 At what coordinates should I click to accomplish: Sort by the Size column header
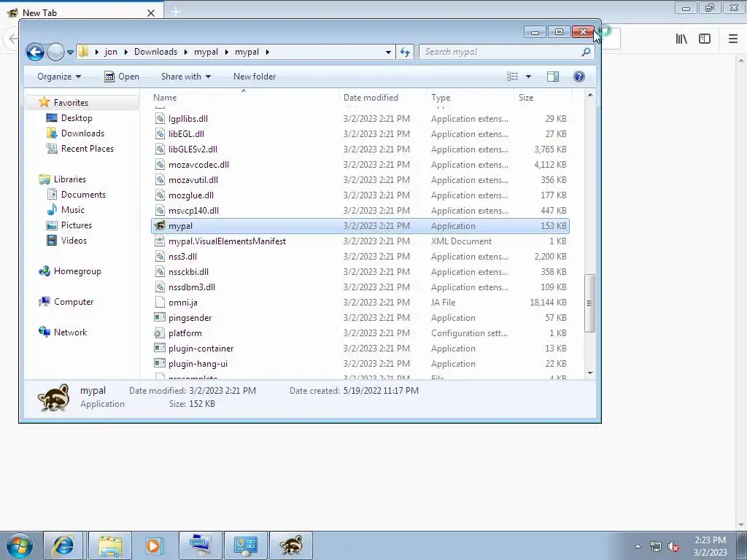click(526, 98)
